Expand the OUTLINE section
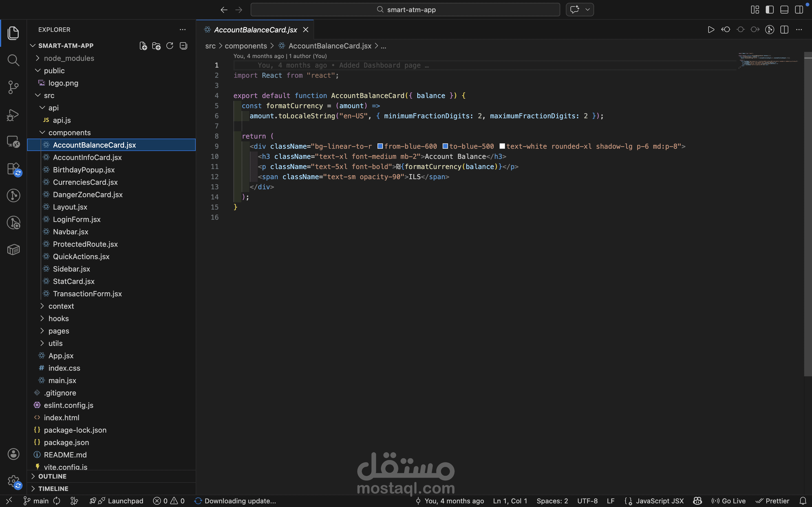This screenshot has width=812, height=507. coord(52,476)
